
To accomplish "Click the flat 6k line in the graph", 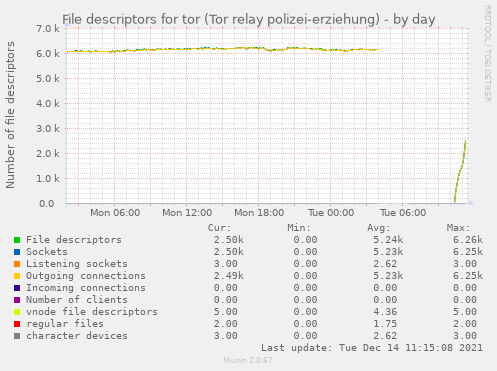I will (x=222, y=49).
